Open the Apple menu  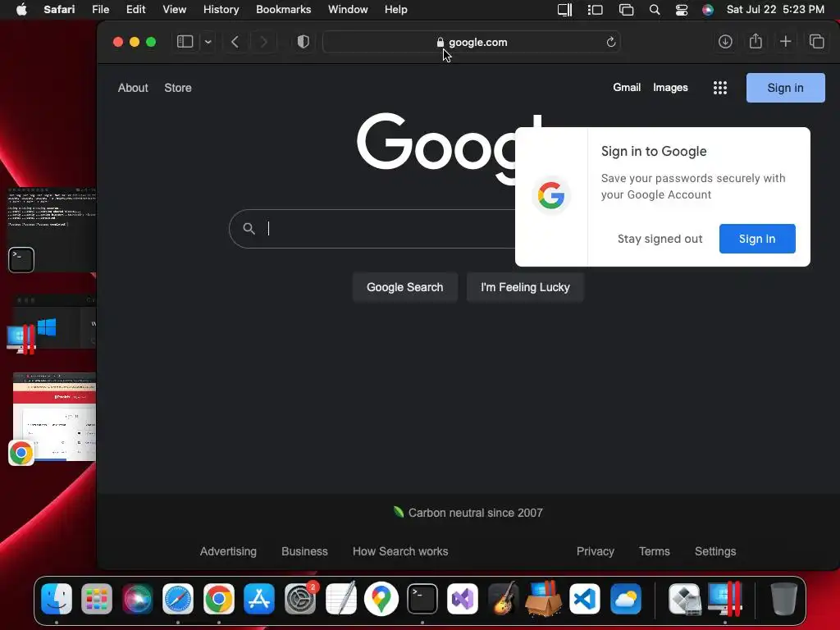[21, 10]
